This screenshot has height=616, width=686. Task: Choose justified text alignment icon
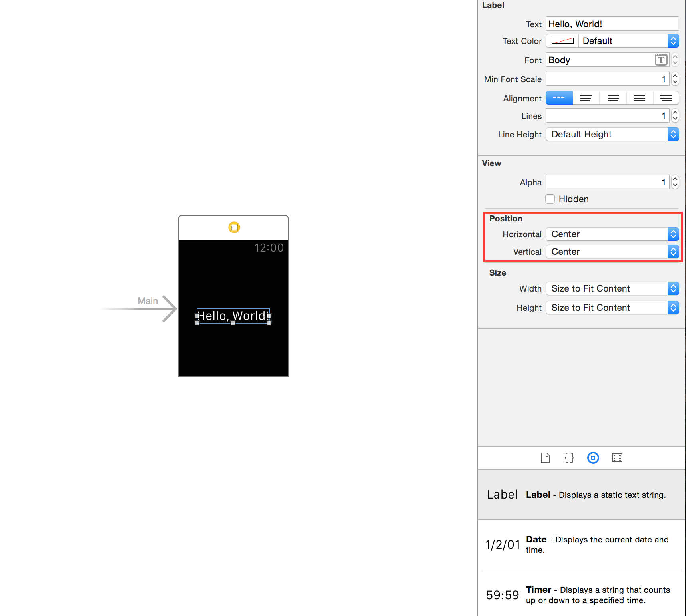tap(640, 98)
